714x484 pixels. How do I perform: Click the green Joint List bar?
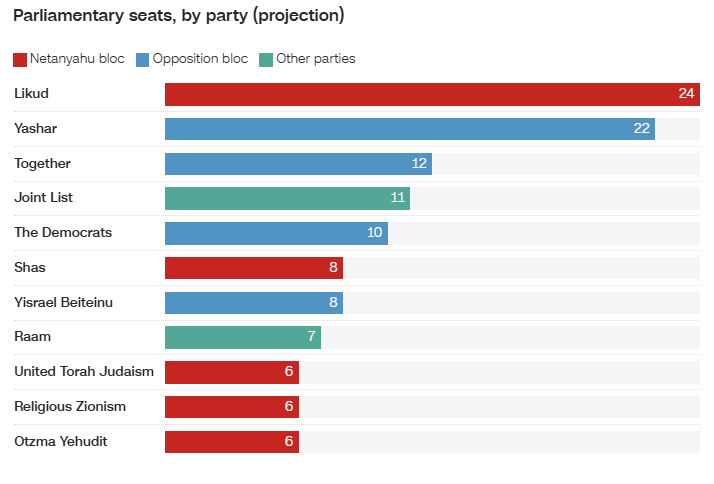point(287,199)
